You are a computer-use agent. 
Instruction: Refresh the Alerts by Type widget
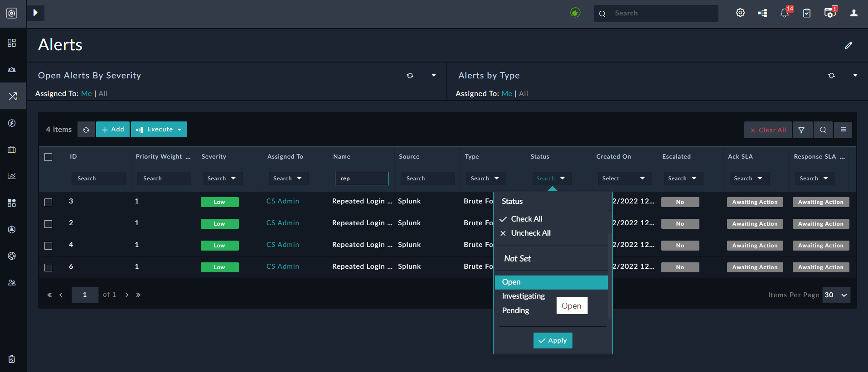pos(831,76)
